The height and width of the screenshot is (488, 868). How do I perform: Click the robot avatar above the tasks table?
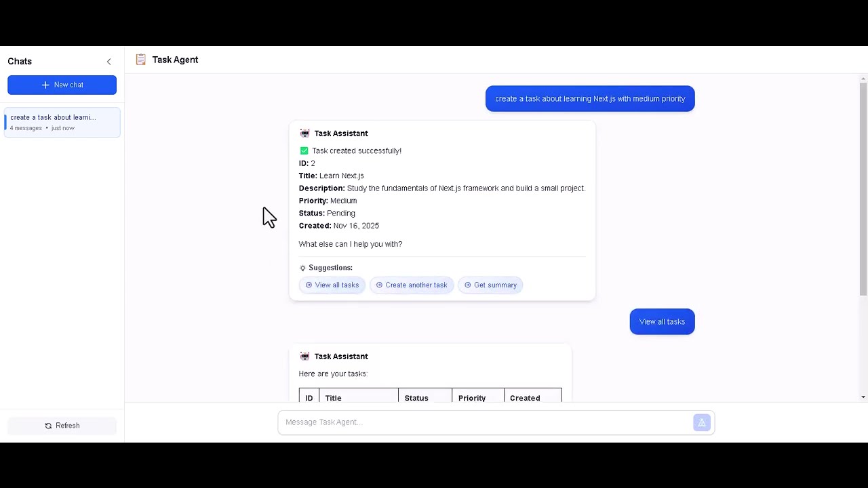point(304,356)
